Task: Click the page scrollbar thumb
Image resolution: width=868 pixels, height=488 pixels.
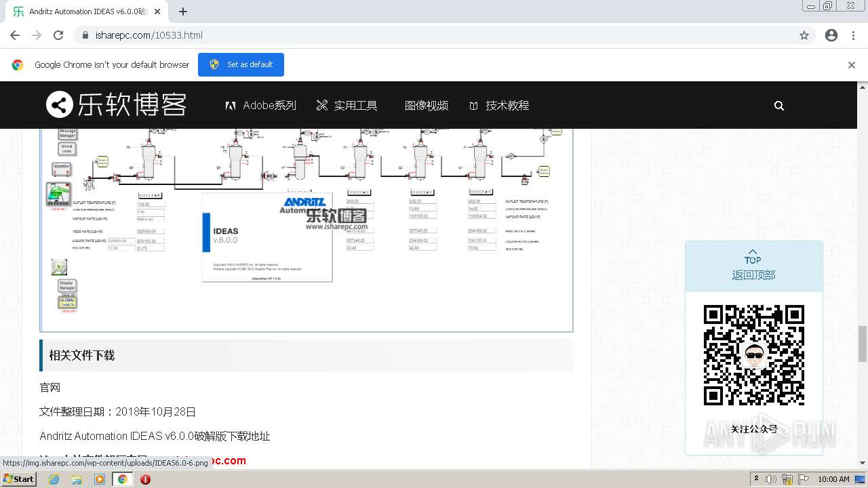Action: tap(863, 344)
